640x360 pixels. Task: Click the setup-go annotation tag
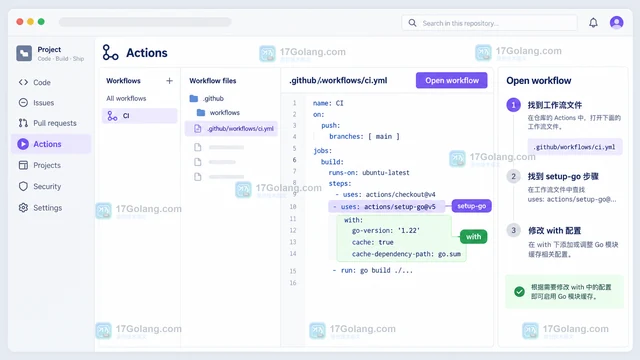(471, 206)
